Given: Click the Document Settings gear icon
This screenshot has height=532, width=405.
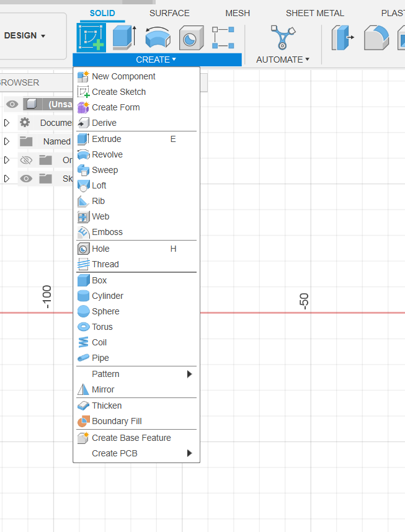Looking at the screenshot, I should [25, 123].
